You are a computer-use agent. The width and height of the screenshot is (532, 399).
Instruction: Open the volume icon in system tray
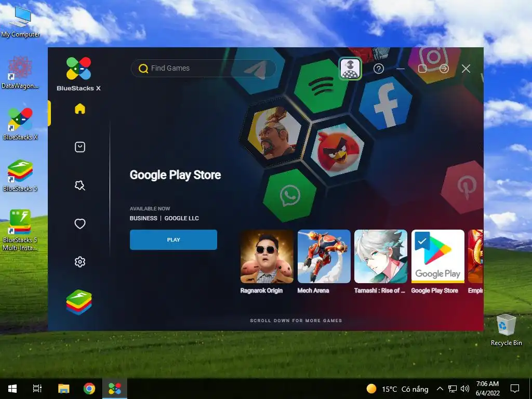point(465,389)
